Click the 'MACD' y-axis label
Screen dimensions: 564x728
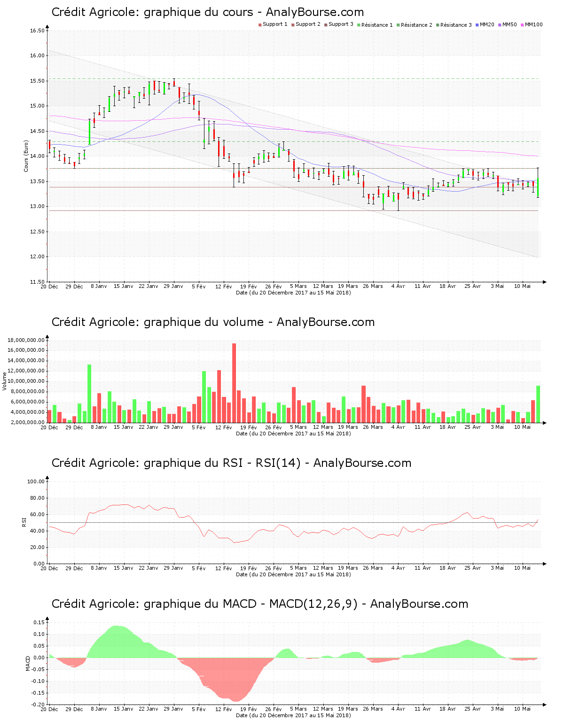pos(28,663)
